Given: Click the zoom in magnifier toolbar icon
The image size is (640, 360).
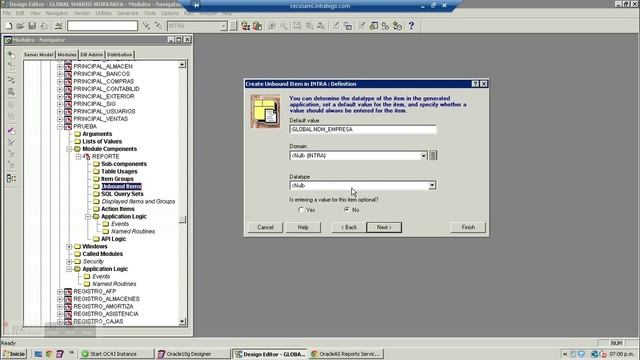Looking at the screenshot, I should 271,26.
